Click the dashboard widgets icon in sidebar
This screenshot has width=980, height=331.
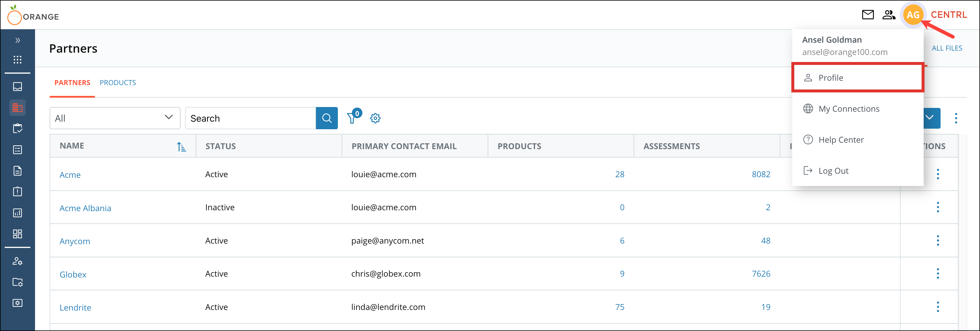click(x=18, y=234)
